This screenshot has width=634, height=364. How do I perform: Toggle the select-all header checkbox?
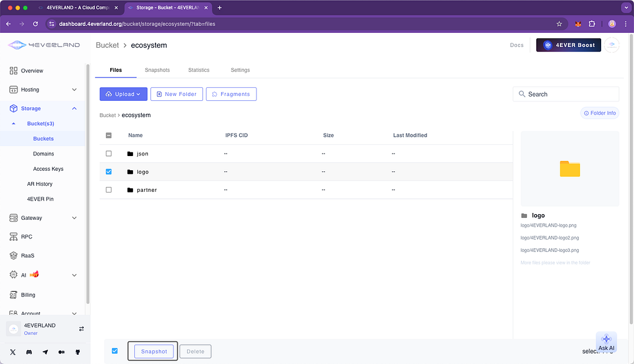(x=109, y=136)
